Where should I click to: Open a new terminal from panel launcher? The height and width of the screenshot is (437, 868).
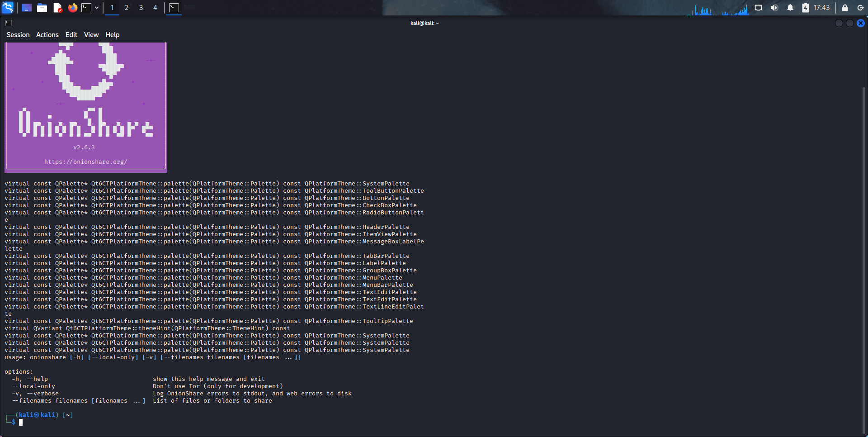pos(86,8)
